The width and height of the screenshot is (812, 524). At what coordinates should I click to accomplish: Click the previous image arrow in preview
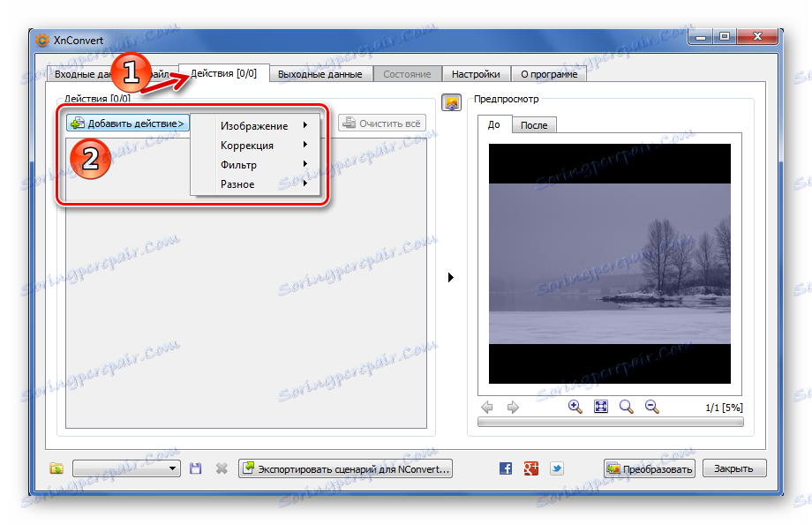487,407
